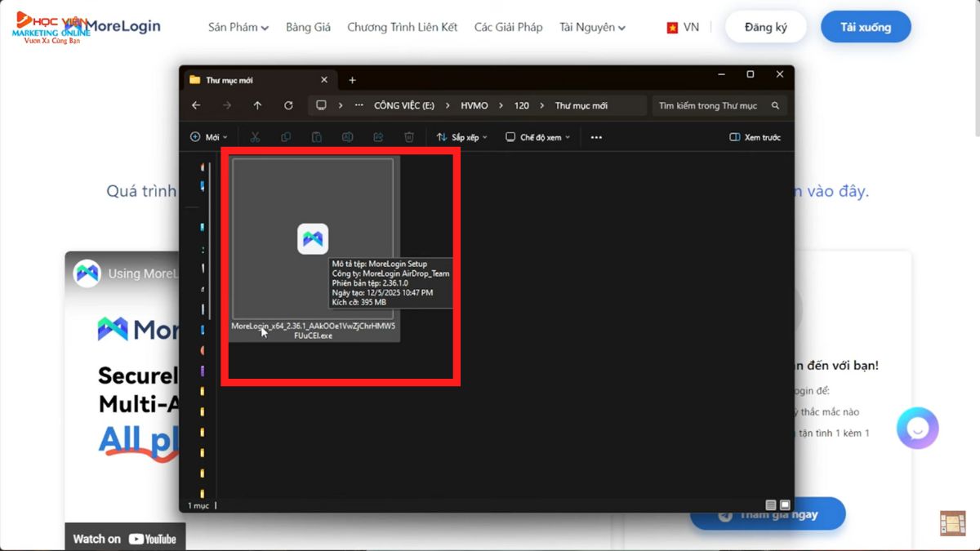Click the Đăng ký button

coord(766,27)
